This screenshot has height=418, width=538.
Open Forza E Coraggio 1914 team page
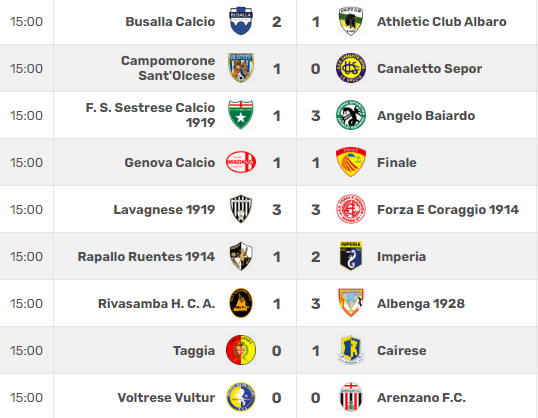(x=448, y=209)
